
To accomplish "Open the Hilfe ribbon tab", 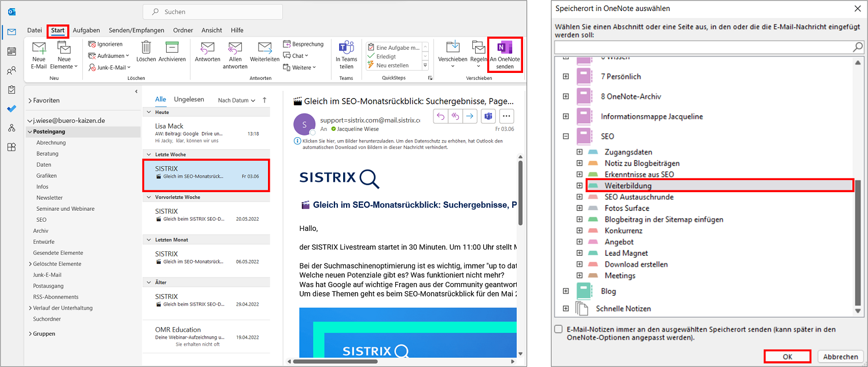I will pos(237,30).
